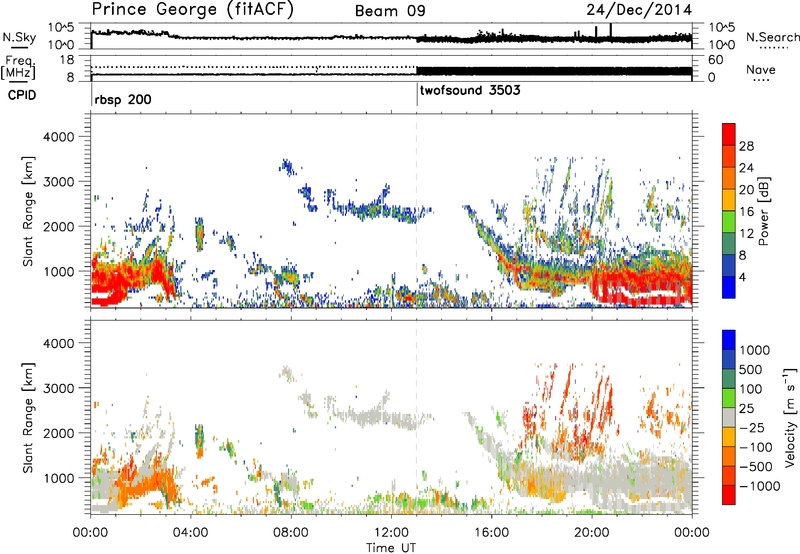Click the 3000 km tick on velocity panel

click(x=58, y=388)
